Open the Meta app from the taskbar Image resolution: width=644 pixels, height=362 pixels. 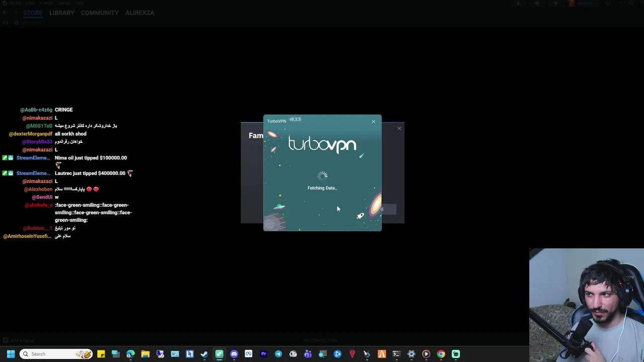pos(249,354)
